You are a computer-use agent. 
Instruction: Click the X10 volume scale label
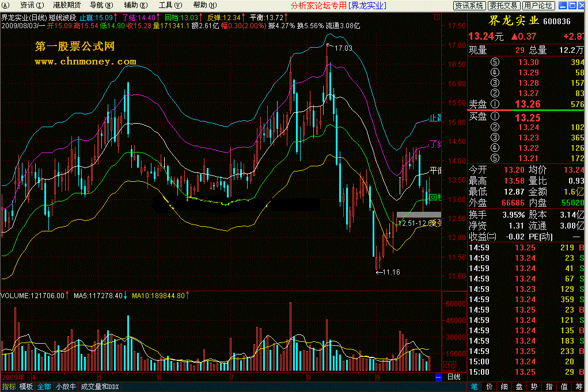click(x=449, y=366)
